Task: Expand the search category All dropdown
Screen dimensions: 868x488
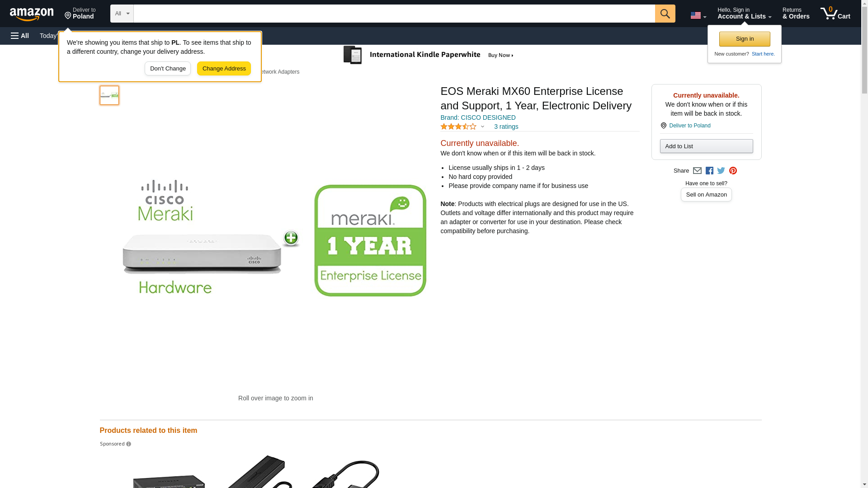Action: click(122, 14)
